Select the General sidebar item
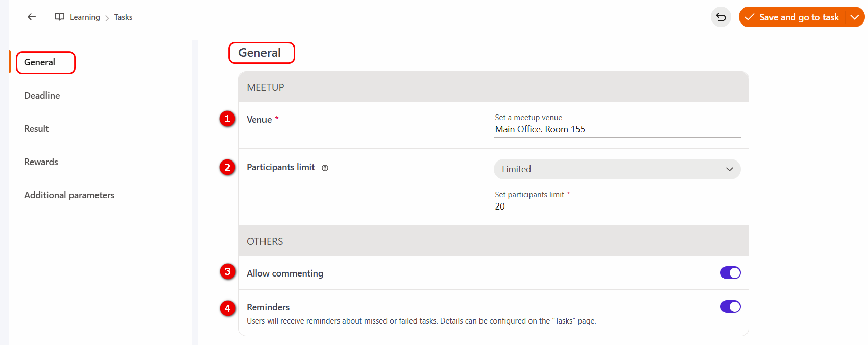868x345 pixels. point(40,62)
